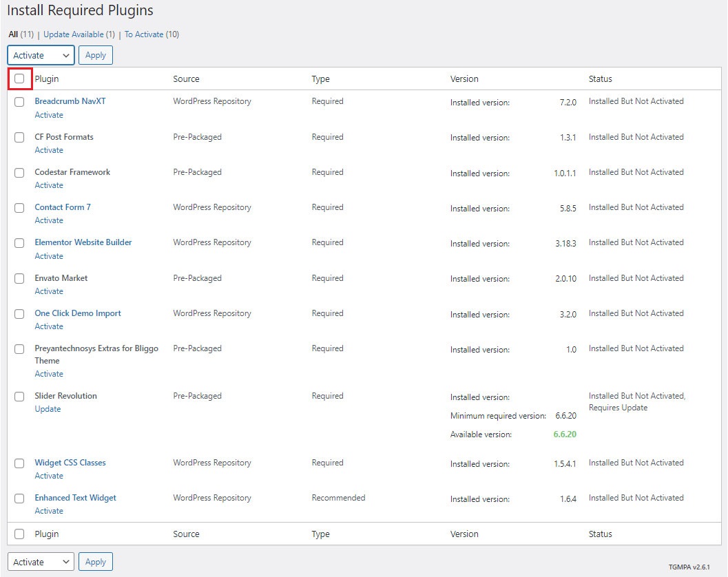Tick the select-all checkbox in the table header

[x=19, y=78]
